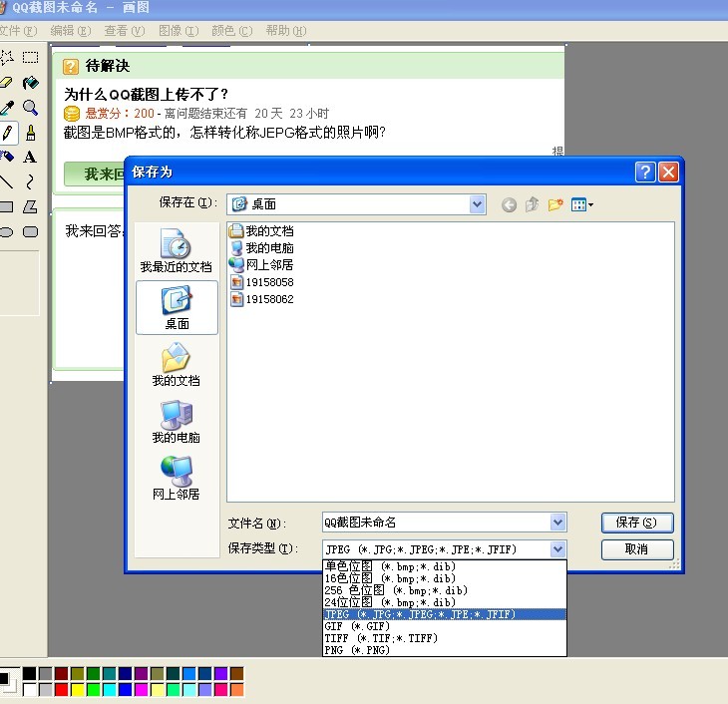Choose GIF (*.GIF) format option

[445, 626]
